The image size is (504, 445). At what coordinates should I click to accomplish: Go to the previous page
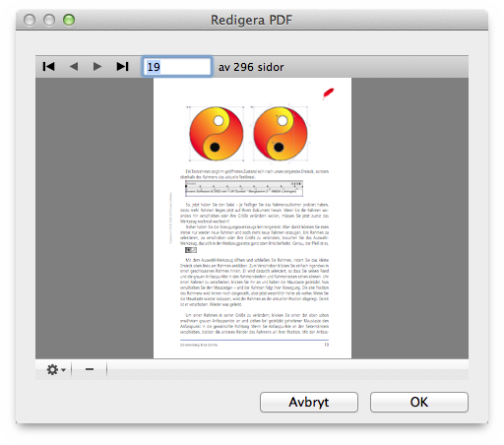click(x=74, y=67)
